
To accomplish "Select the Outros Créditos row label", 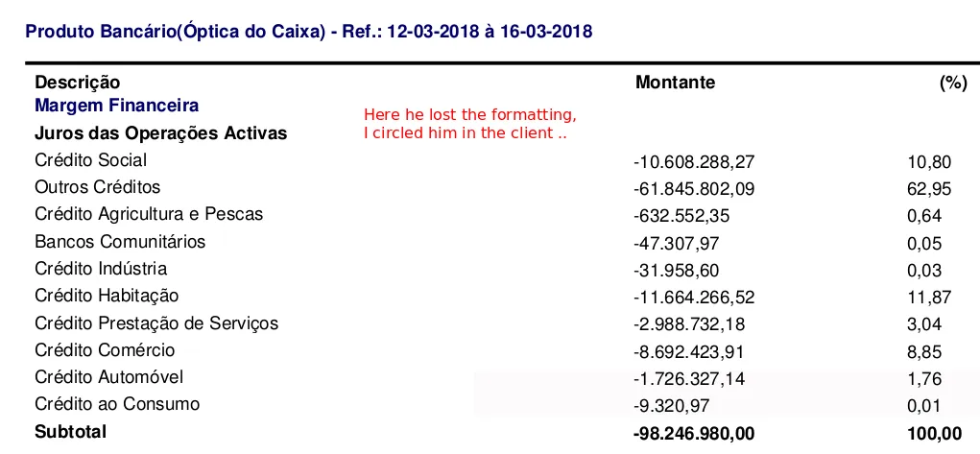I will (x=97, y=187).
